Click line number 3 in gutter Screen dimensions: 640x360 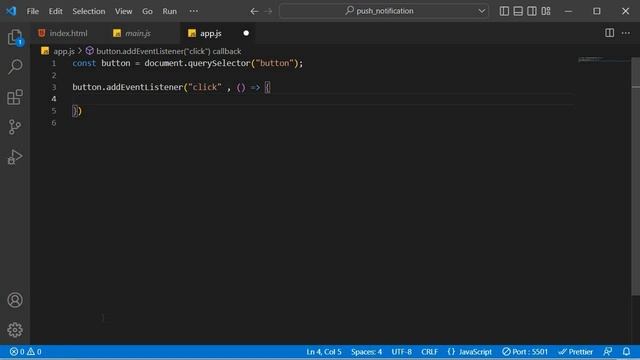[x=53, y=87]
